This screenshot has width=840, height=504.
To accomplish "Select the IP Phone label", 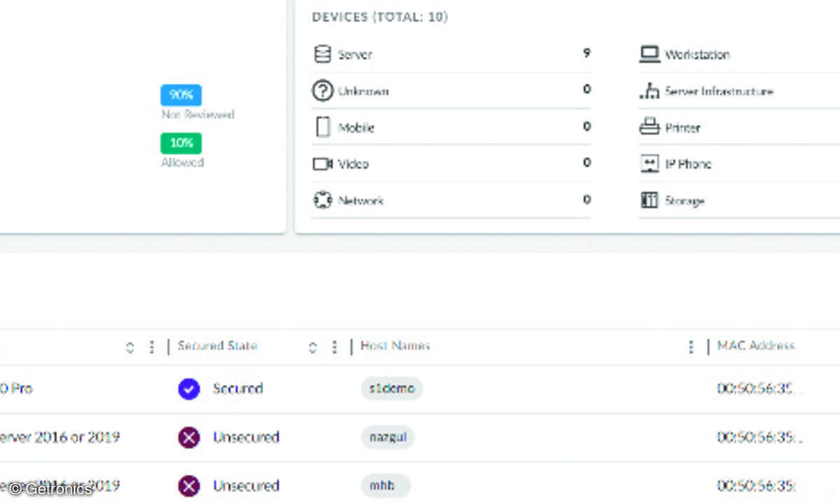I will click(688, 164).
